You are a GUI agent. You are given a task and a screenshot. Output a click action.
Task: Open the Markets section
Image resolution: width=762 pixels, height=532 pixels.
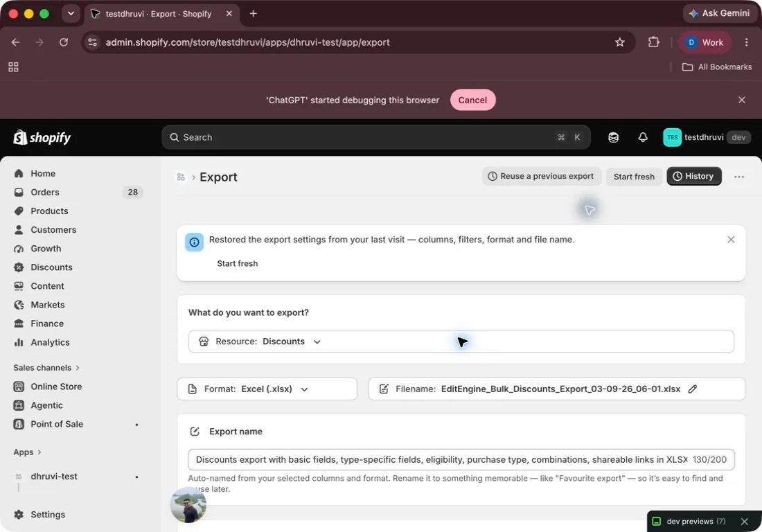click(47, 305)
